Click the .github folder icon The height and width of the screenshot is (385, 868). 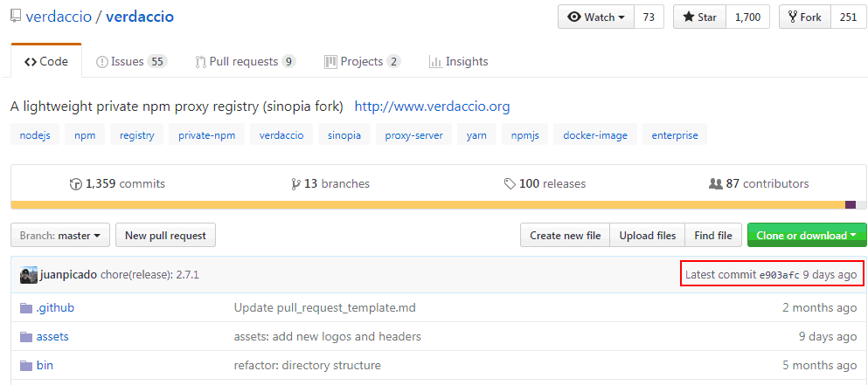25,307
